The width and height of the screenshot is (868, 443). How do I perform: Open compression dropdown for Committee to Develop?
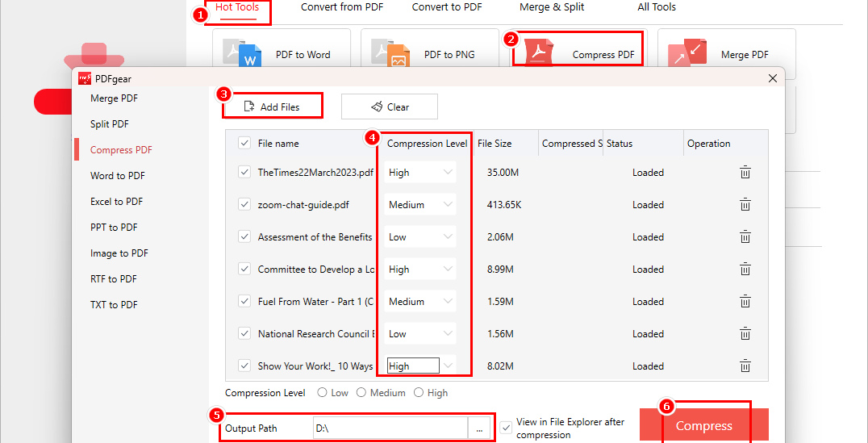click(420, 270)
